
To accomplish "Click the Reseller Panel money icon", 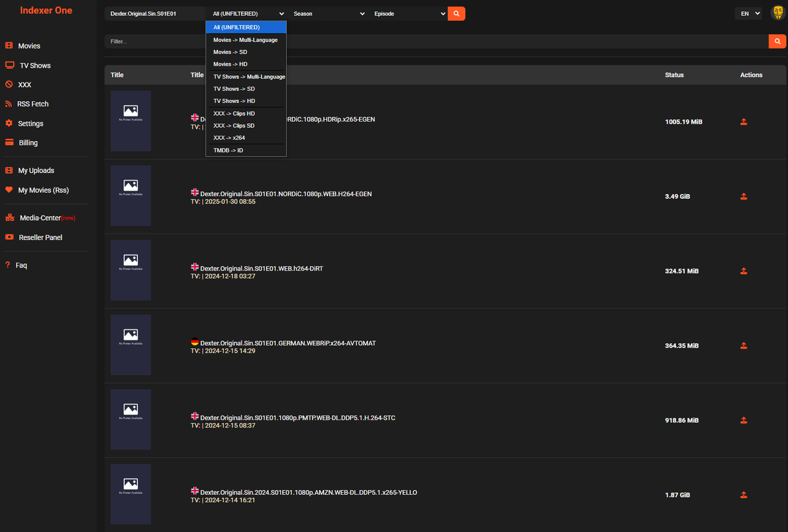I will 9,237.
